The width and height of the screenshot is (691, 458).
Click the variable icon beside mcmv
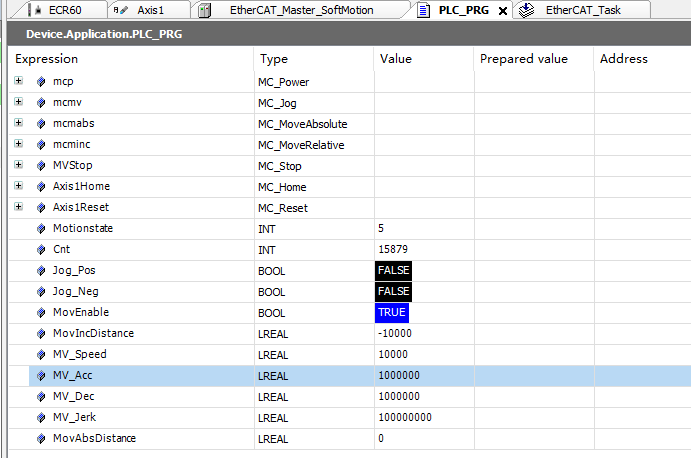tap(41, 103)
